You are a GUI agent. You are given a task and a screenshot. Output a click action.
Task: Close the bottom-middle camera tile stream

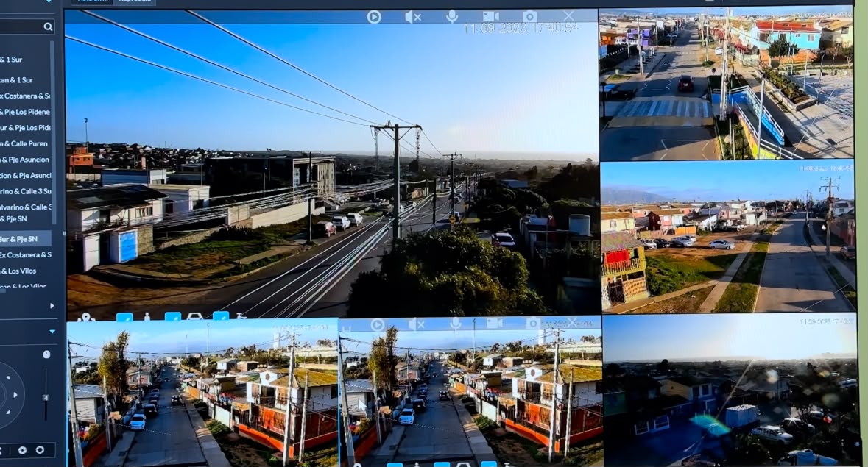(572, 322)
